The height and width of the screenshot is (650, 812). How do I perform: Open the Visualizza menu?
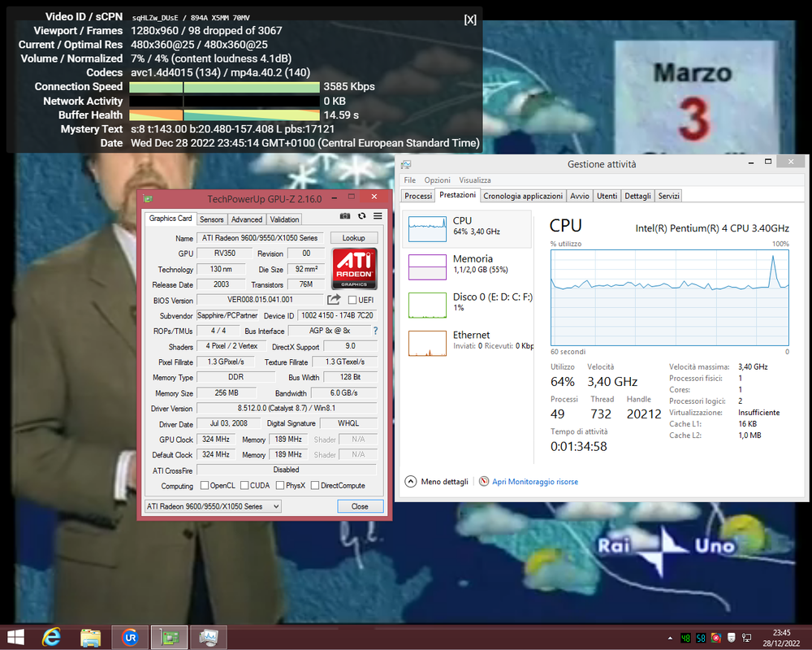point(475,180)
